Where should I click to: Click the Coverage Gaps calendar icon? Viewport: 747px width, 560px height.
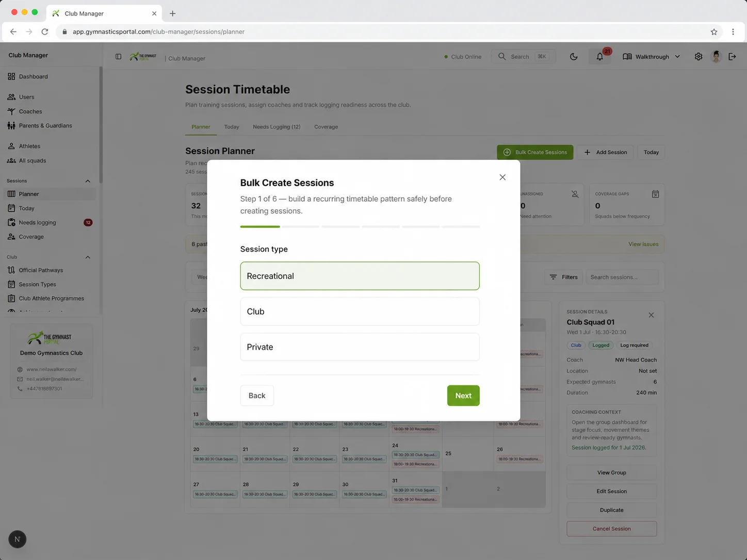pyautogui.click(x=655, y=194)
